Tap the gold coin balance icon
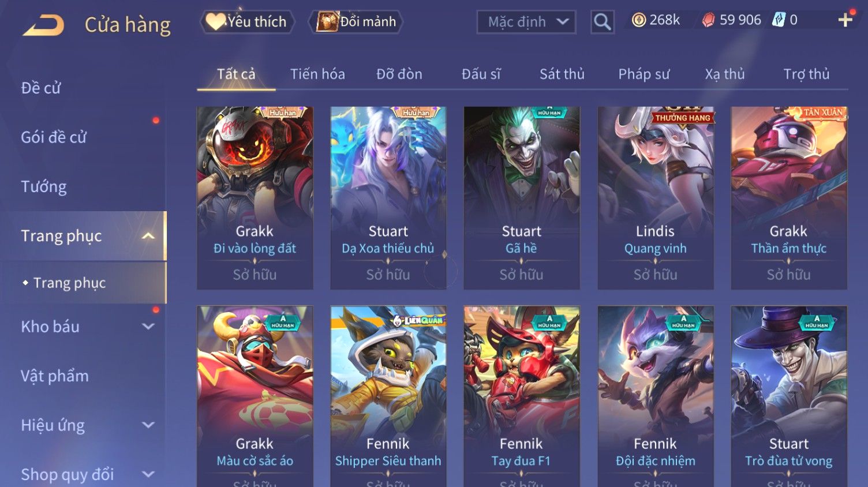This screenshot has width=868, height=487. [638, 20]
